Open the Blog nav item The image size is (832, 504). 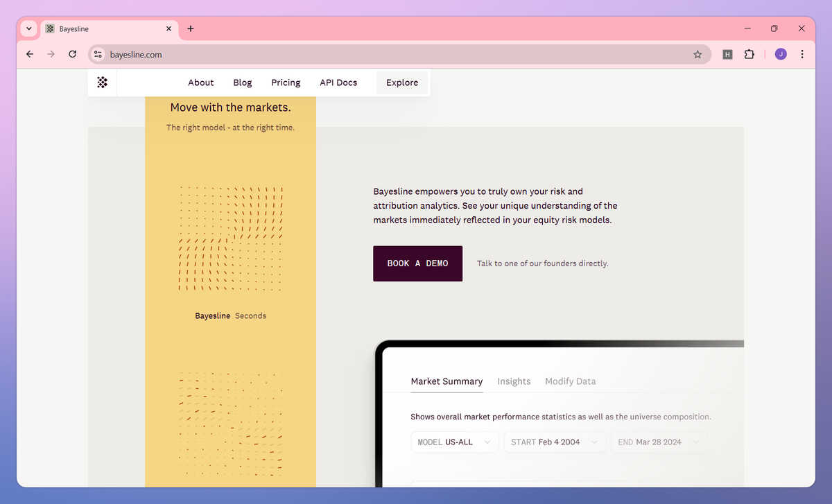coord(243,82)
